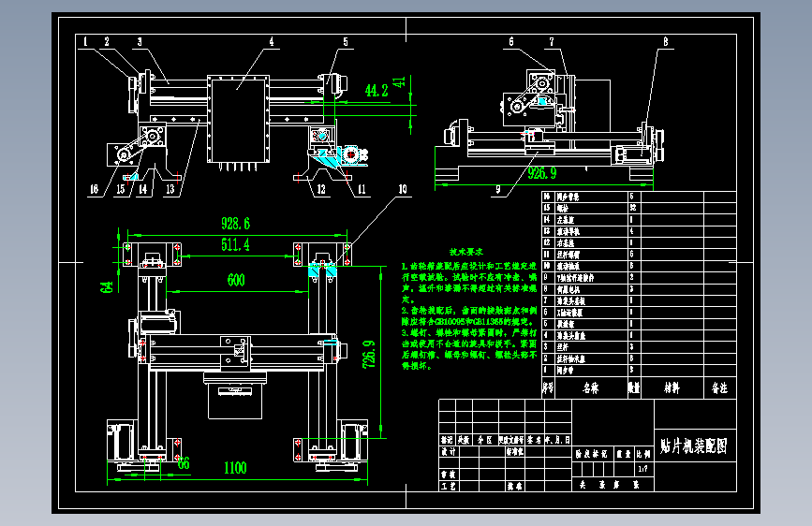The height and width of the screenshot is (526, 812).
Task: Click leader callout number 9
Action: point(497,189)
